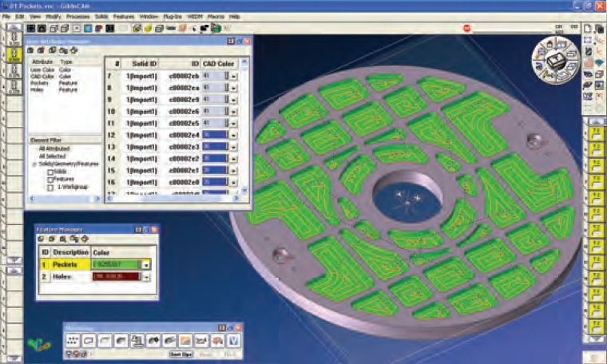Click the blue CAD Color swatch in row 13
This screenshot has width=607, height=364.
(x=215, y=147)
